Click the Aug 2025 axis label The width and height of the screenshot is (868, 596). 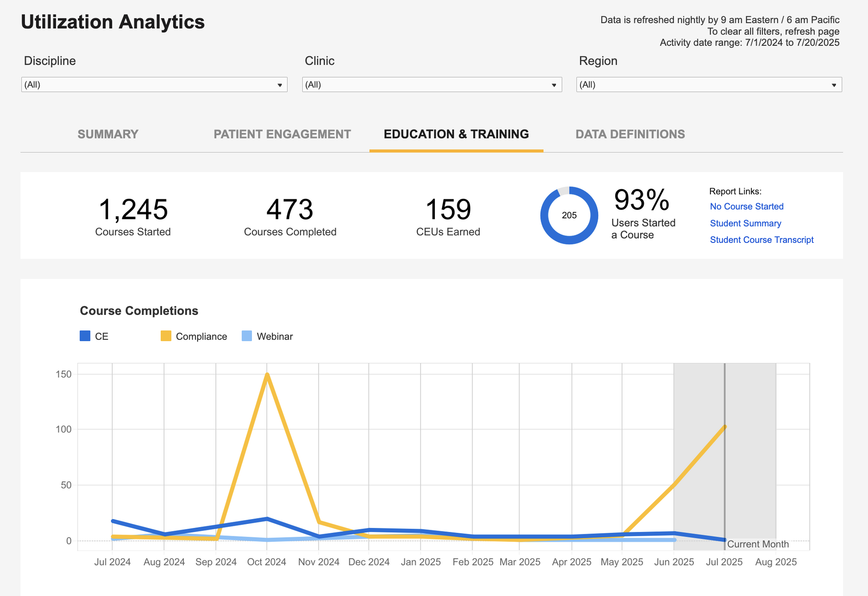point(776,562)
